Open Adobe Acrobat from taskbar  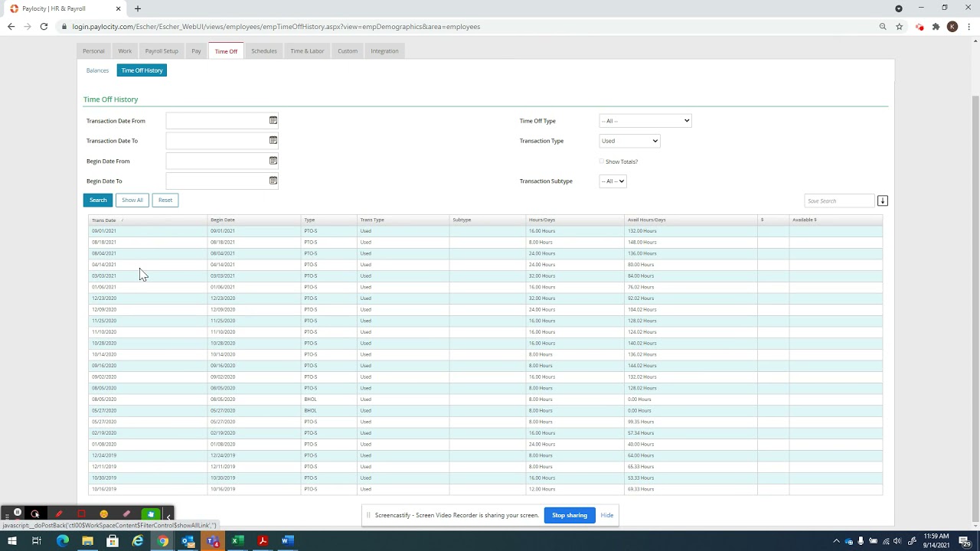[x=263, y=541]
